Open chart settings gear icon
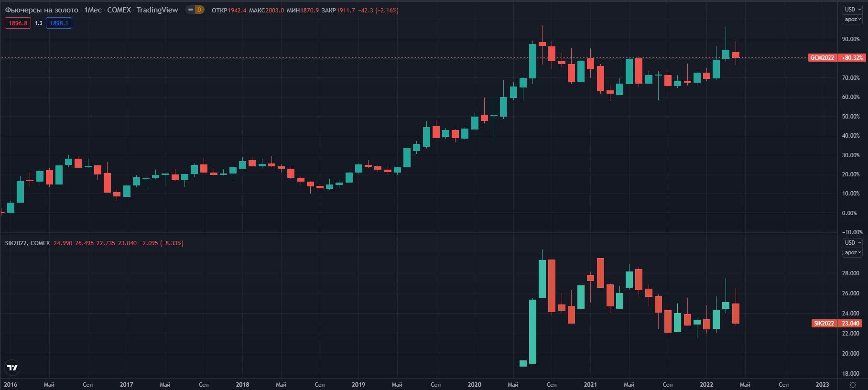This screenshot has width=868, height=390. [x=853, y=385]
